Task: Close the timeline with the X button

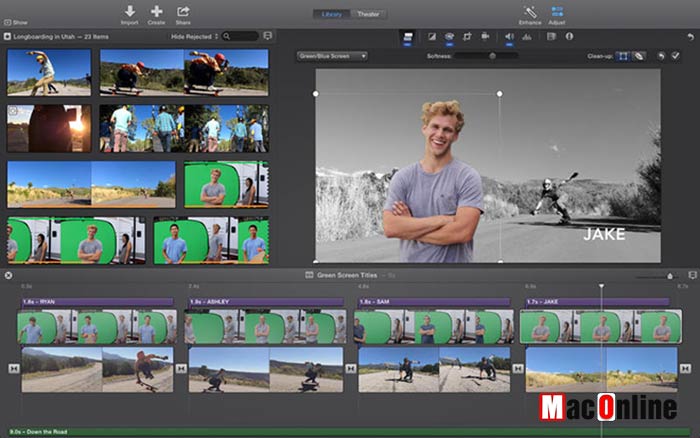Action: [8, 275]
